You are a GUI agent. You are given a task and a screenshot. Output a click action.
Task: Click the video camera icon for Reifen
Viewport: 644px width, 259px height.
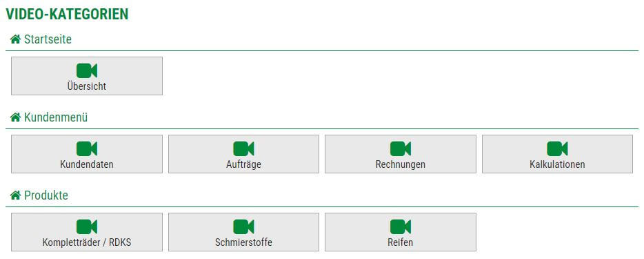401,227
